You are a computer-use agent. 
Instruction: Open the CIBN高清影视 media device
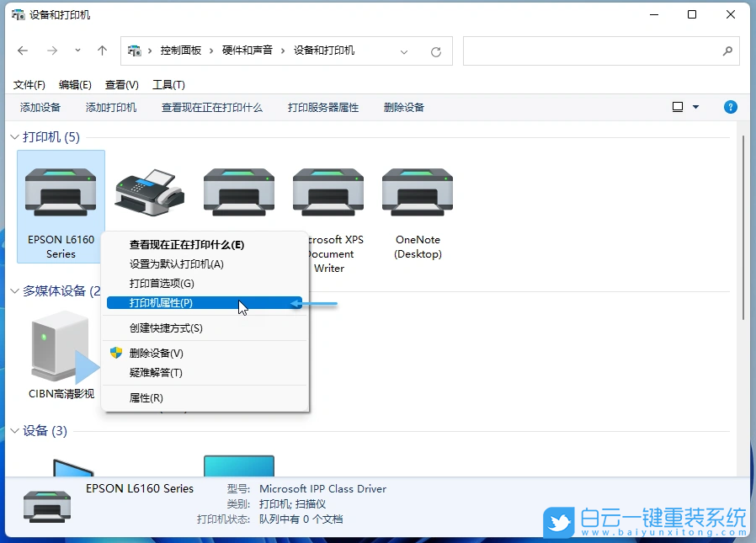click(x=55, y=345)
